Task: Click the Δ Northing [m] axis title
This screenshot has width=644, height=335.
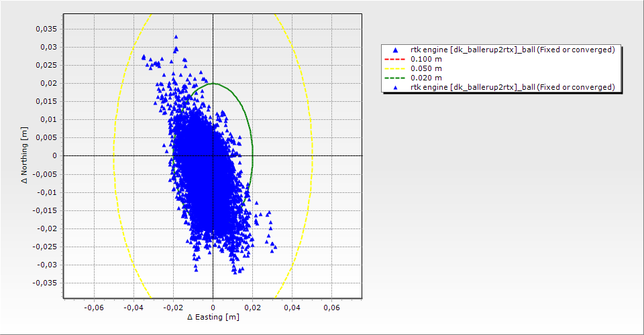Action: coord(25,155)
